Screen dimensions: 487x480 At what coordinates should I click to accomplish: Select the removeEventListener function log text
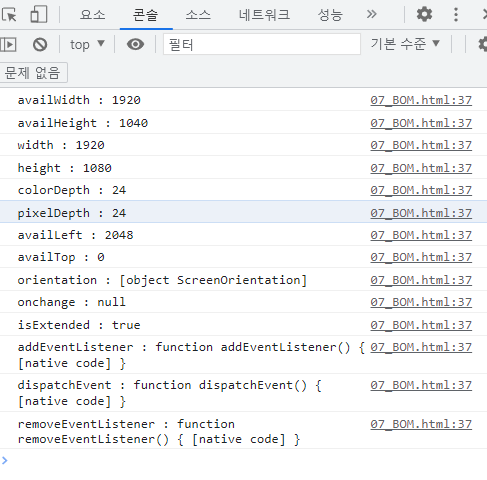(159, 432)
